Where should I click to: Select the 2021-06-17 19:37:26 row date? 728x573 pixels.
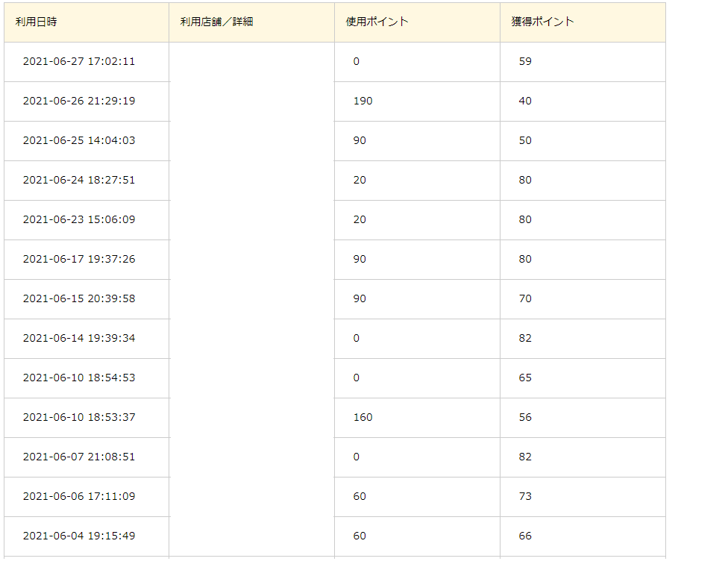79,259
